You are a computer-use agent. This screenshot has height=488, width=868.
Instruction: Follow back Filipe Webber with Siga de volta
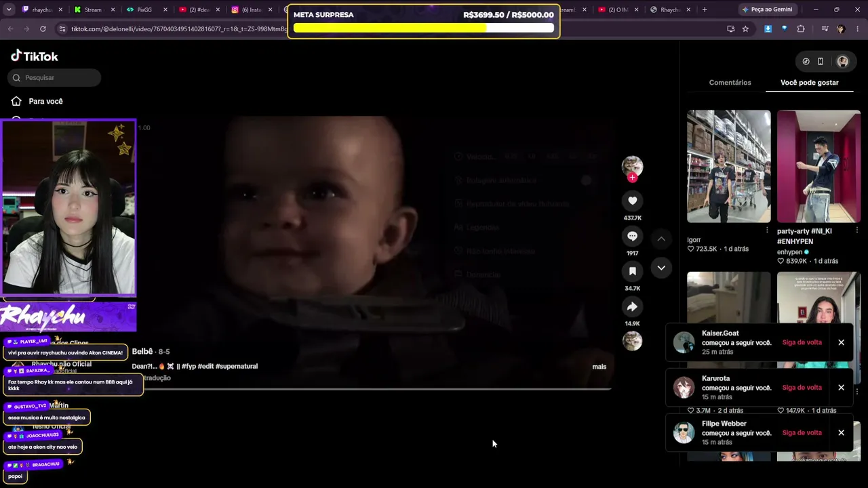pyautogui.click(x=802, y=432)
